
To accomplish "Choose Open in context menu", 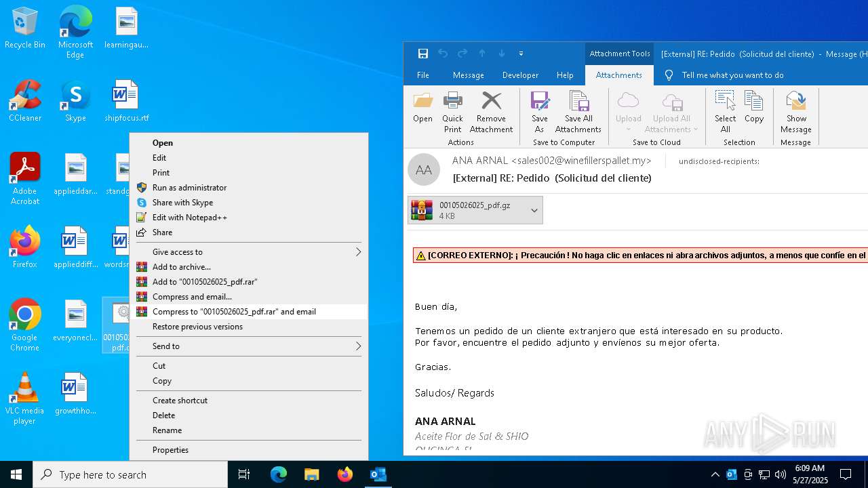I will 249,143.
